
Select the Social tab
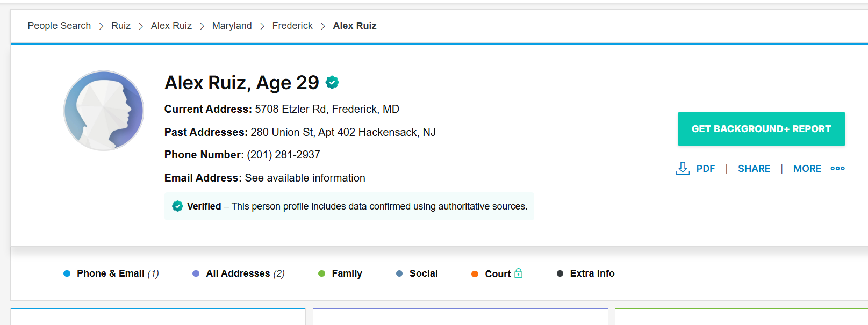pos(424,273)
